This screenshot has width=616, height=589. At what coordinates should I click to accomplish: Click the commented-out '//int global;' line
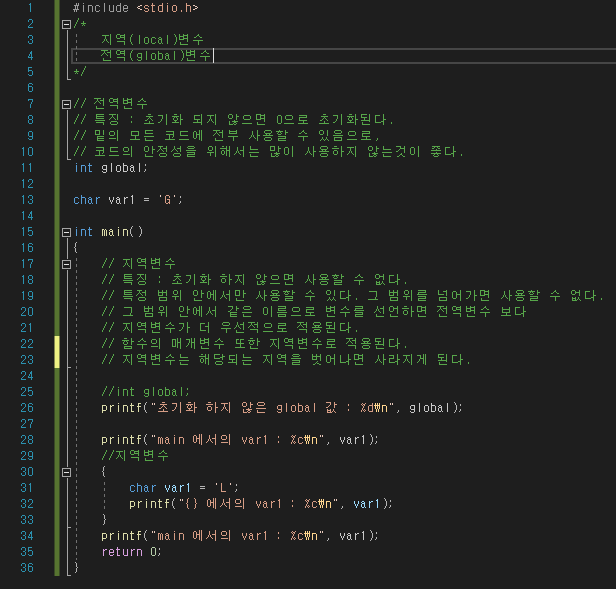[x=145, y=392]
